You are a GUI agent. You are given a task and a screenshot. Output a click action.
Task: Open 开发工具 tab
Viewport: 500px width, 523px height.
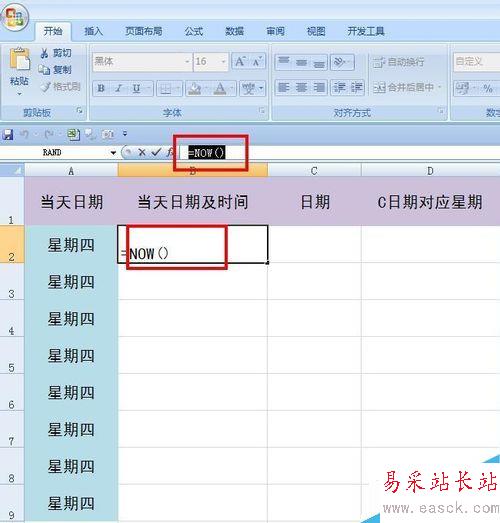point(366,31)
